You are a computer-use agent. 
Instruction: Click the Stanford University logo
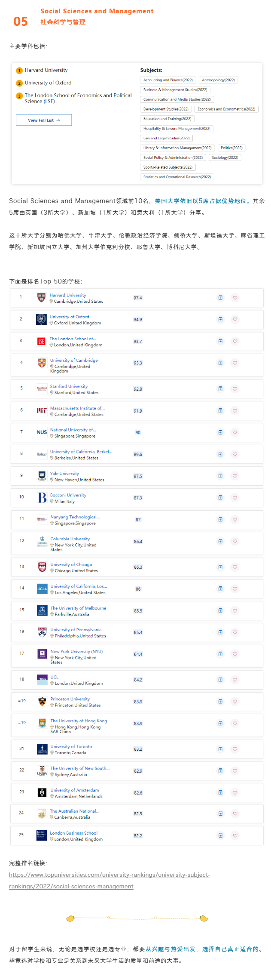pyautogui.click(x=42, y=388)
